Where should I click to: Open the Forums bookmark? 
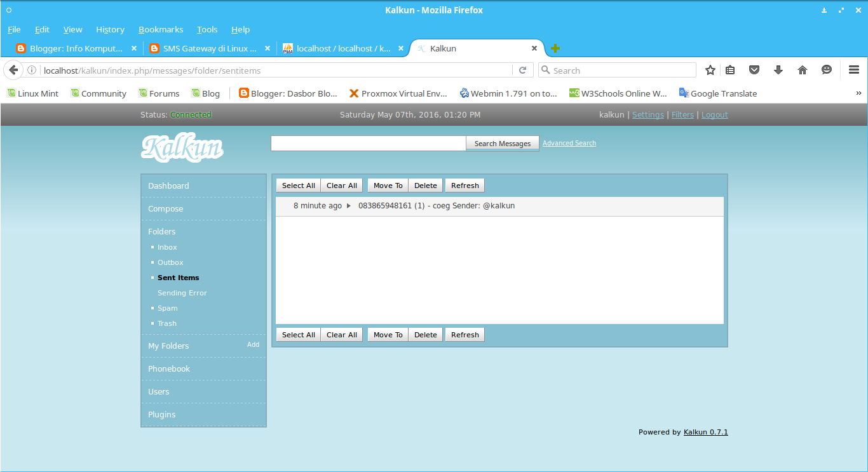coord(159,93)
